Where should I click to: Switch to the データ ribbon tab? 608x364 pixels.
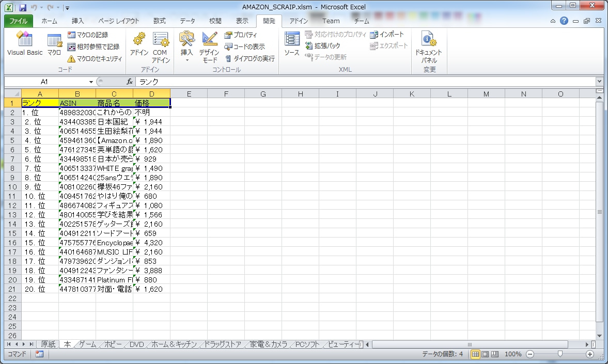point(188,21)
